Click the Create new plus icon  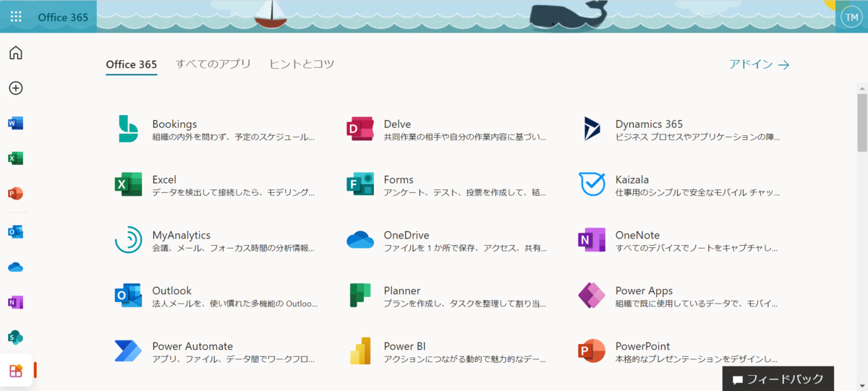pyautogui.click(x=16, y=88)
